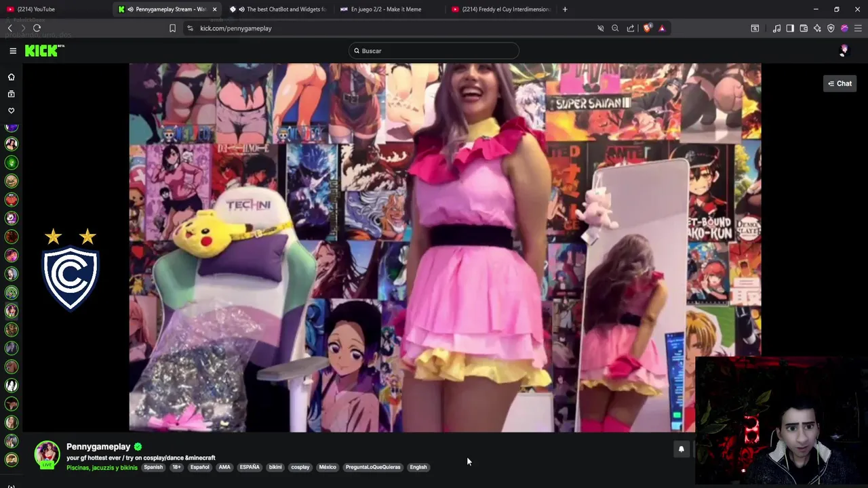The image size is (868, 488).
Task: Select the ESPAÑA tag
Action: pyautogui.click(x=250, y=467)
